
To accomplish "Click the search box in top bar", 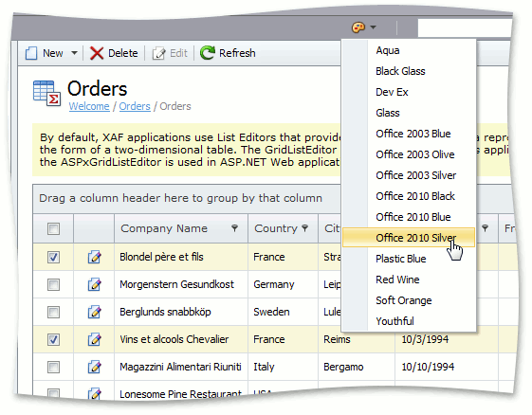I will pyautogui.click(x=465, y=27).
